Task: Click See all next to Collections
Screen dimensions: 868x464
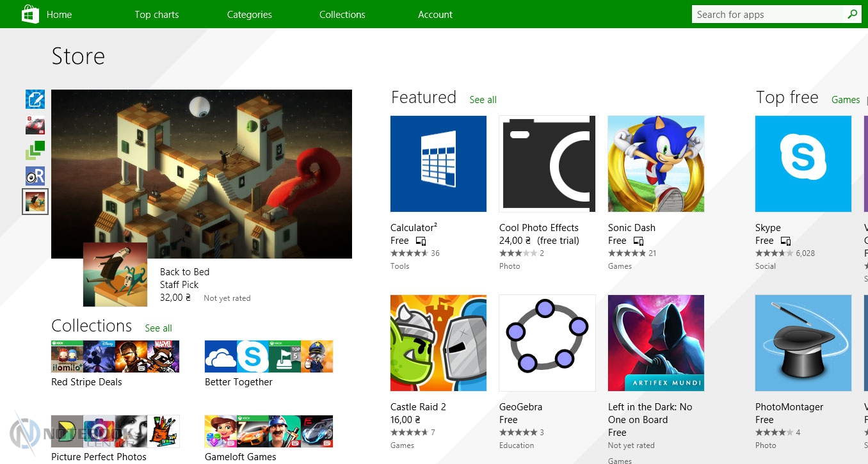Action: [158, 328]
